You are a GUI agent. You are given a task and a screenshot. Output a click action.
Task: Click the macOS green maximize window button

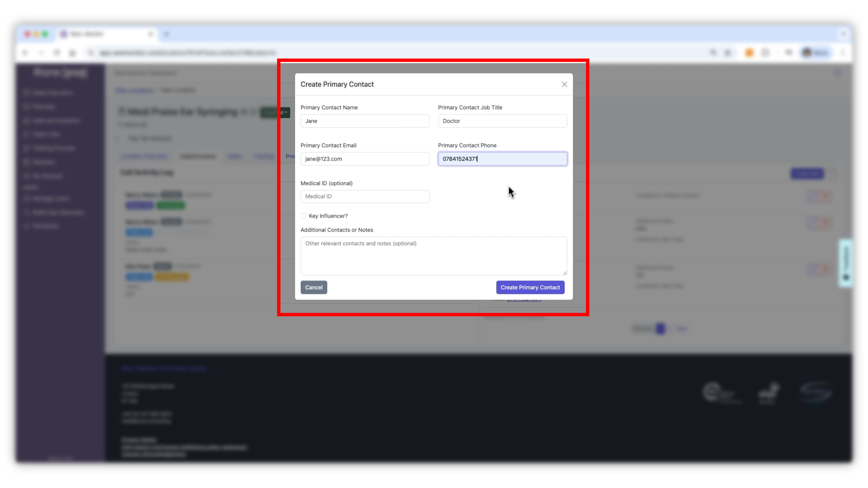[45, 34]
